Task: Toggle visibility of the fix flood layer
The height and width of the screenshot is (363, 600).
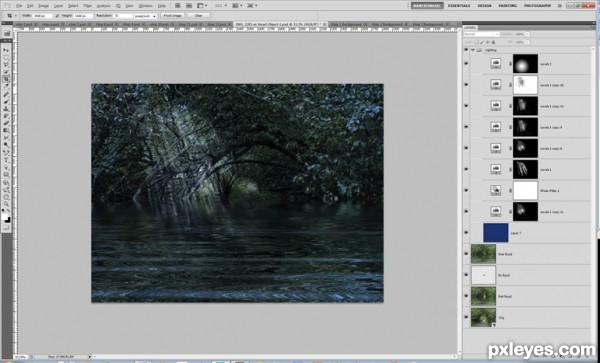Action: pyautogui.click(x=466, y=275)
